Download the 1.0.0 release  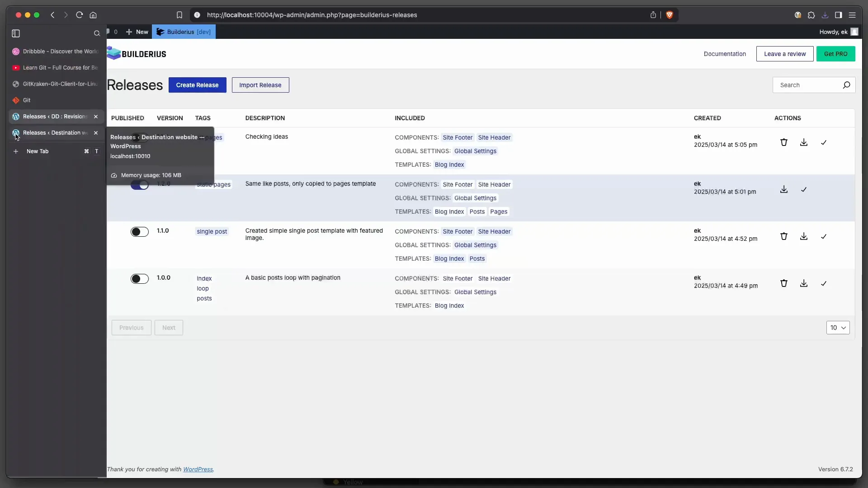tap(803, 283)
